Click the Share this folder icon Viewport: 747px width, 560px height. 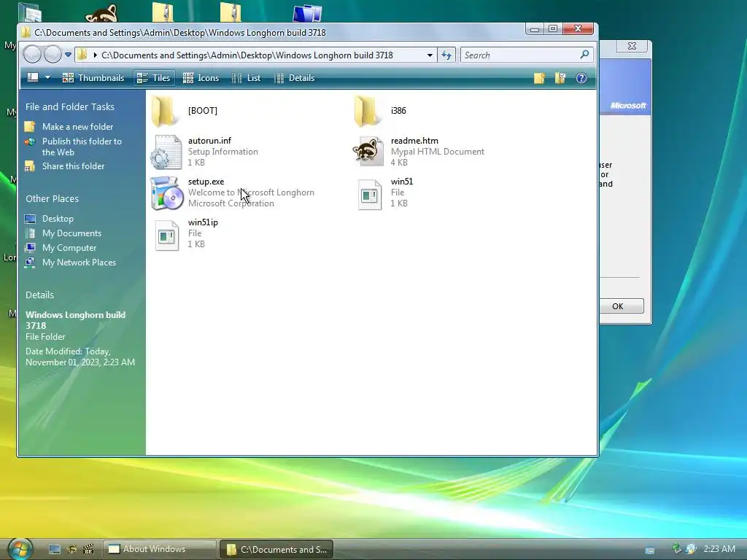30,166
